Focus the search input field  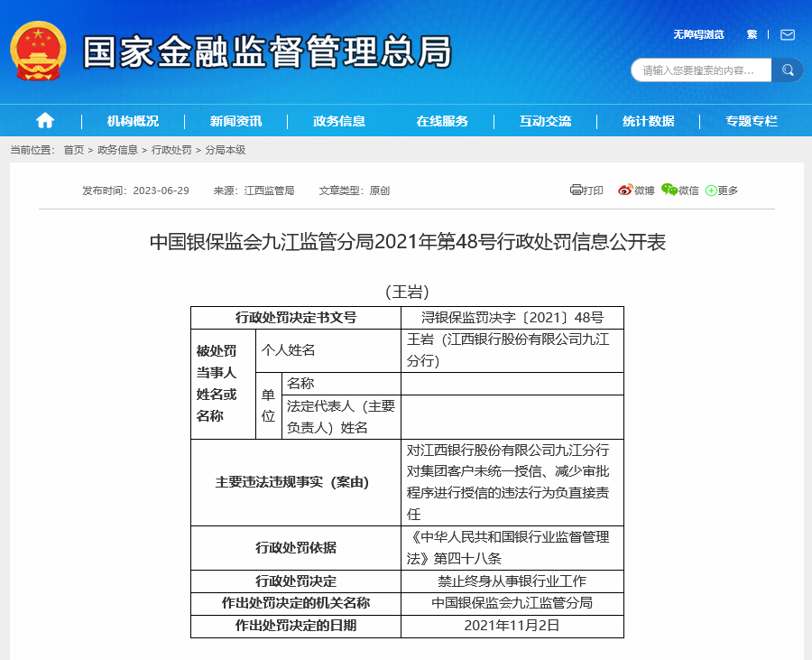coord(701,70)
